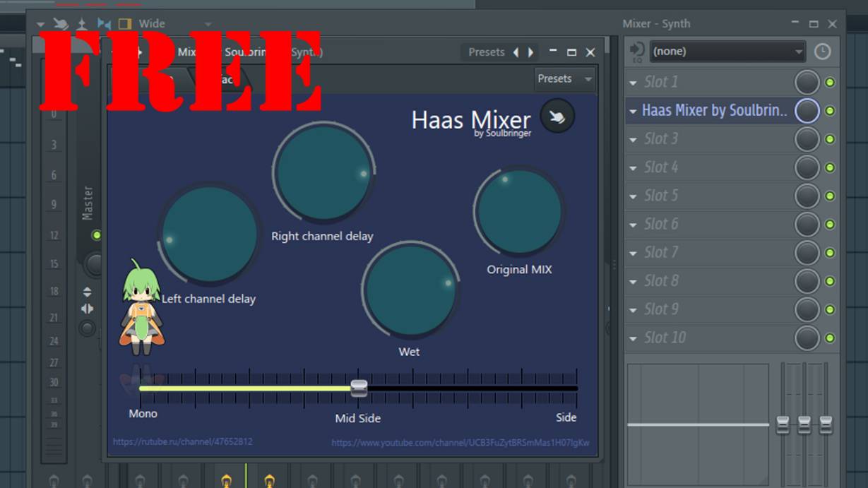Open the mixer latency clock icon

click(x=822, y=52)
